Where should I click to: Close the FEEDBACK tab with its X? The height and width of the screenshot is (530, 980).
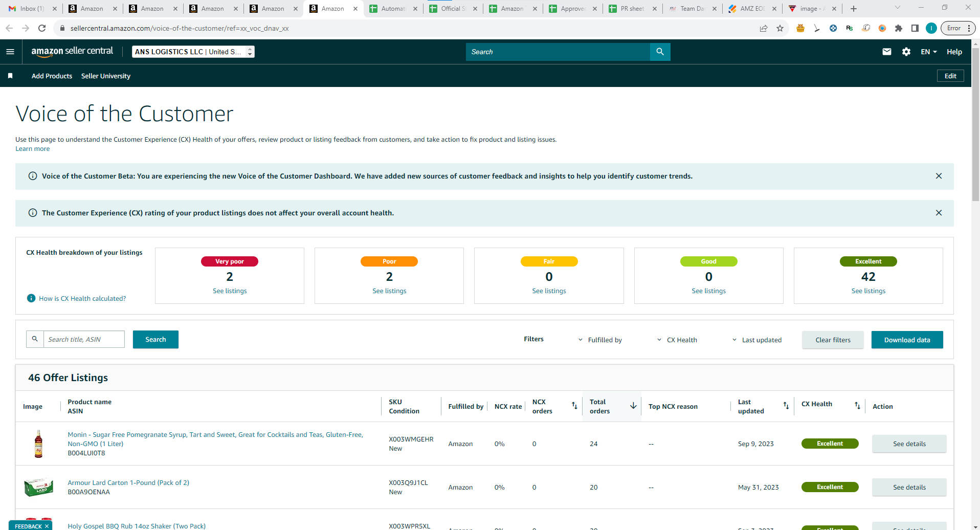[47, 526]
